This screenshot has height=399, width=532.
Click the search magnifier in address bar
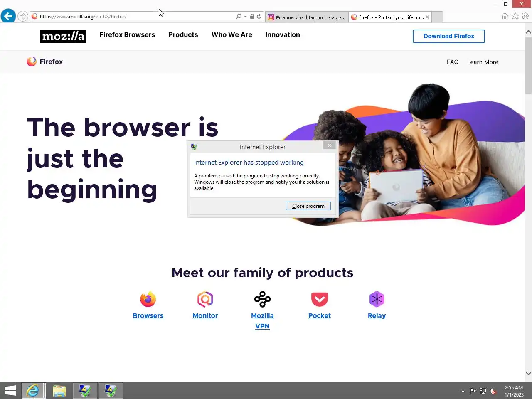(x=239, y=17)
